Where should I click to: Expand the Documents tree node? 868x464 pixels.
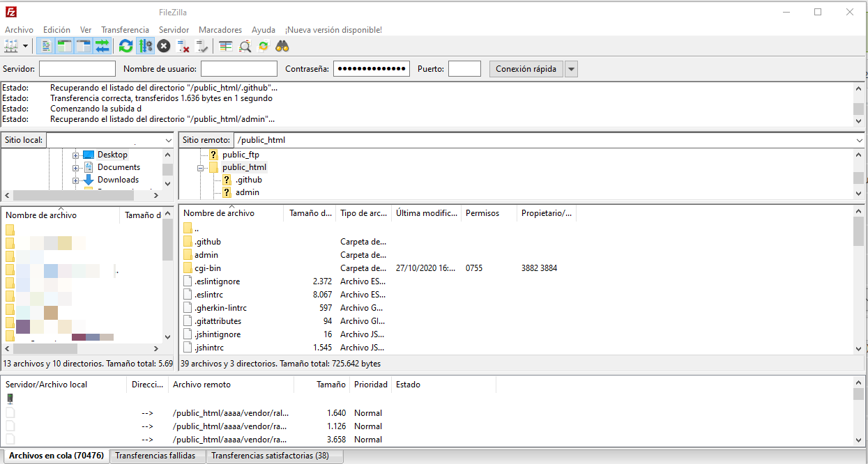coord(75,167)
